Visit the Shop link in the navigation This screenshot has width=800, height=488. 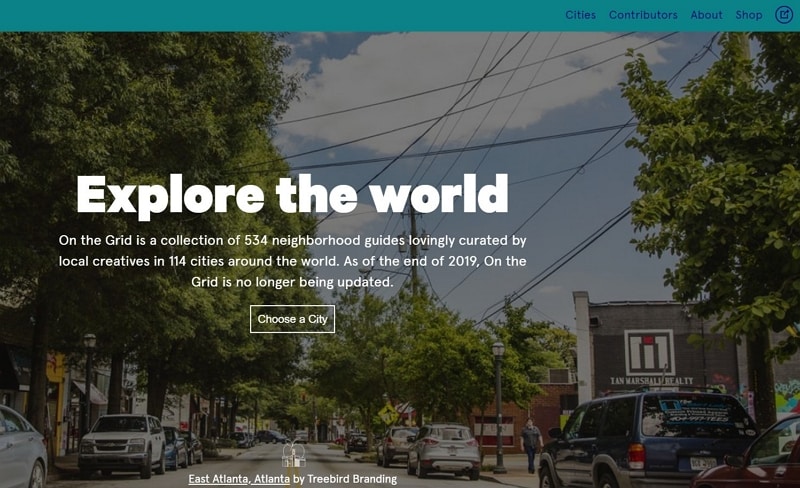pyautogui.click(x=748, y=15)
